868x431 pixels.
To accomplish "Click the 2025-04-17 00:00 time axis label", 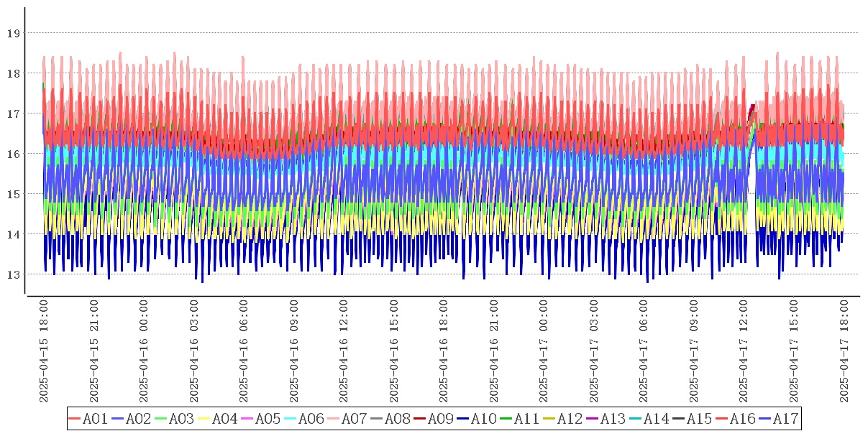I will (544, 351).
